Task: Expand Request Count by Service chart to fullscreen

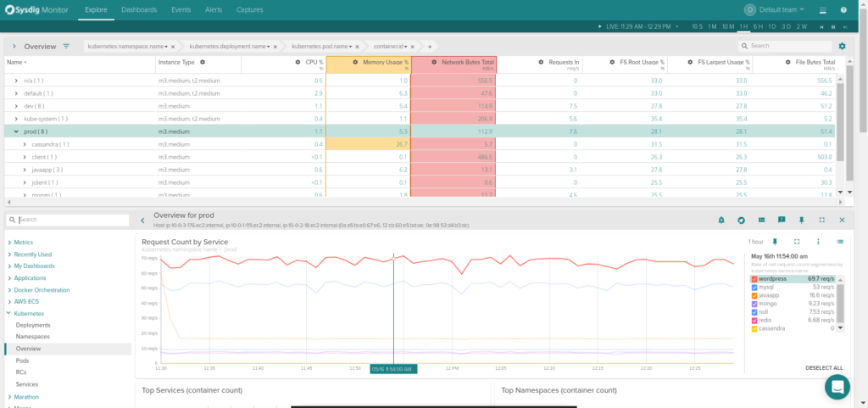Action: pos(797,242)
